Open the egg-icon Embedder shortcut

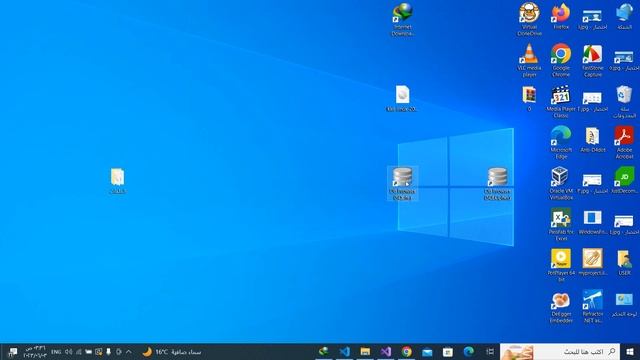561,307
